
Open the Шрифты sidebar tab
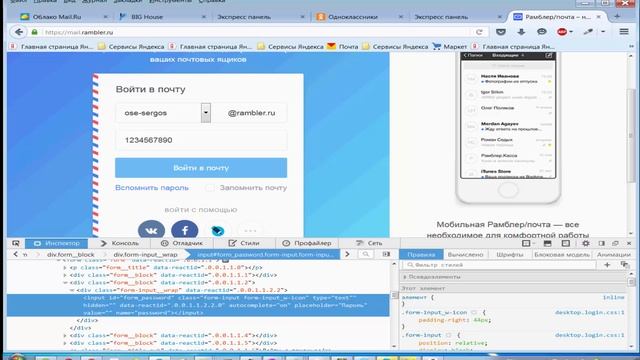click(x=510, y=255)
